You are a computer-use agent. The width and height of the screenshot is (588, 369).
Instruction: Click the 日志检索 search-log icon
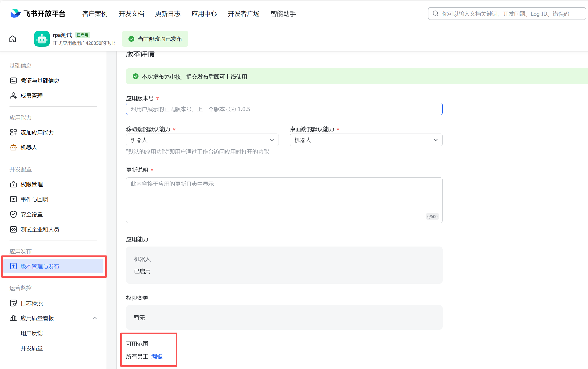coord(13,303)
